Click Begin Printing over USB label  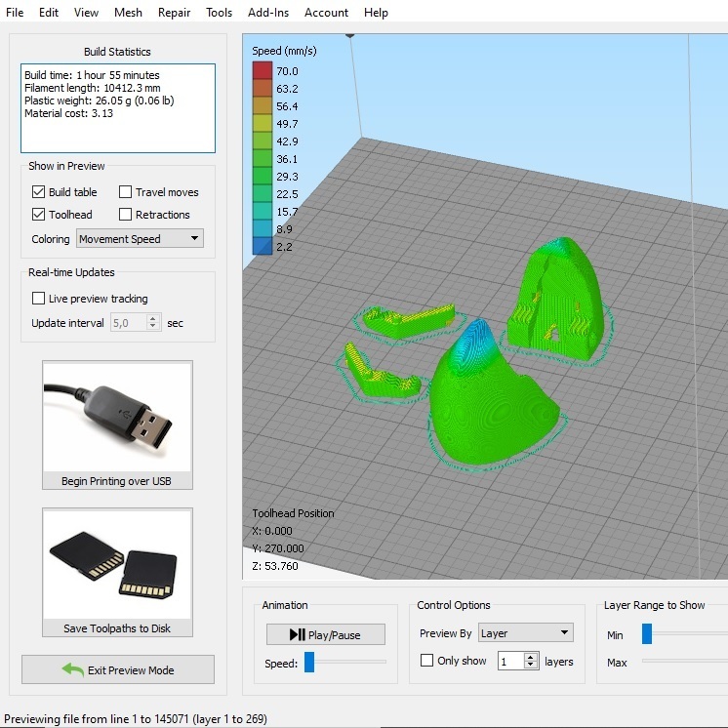[x=116, y=481]
